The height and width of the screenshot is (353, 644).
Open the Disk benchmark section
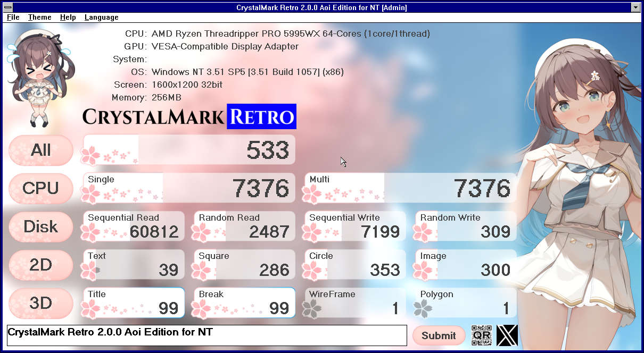40,226
